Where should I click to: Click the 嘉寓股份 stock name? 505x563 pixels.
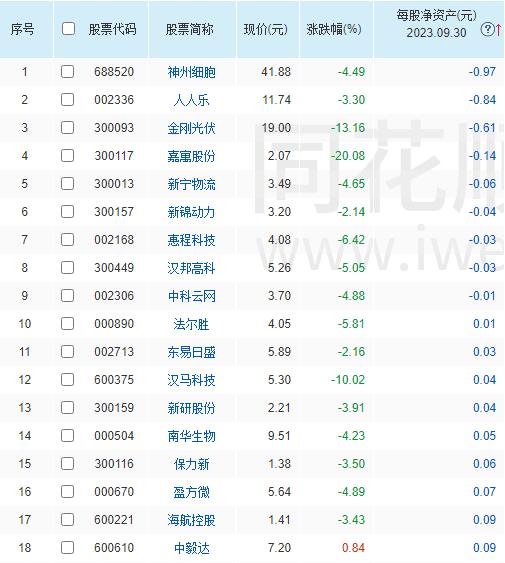(191, 156)
